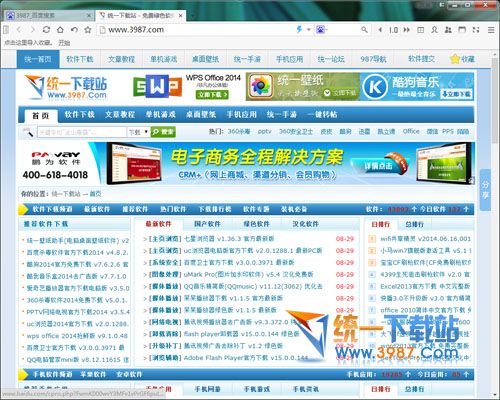Open 软件下载 in the top site navigation
This screenshot has width=500, height=400.
[x=80, y=59]
